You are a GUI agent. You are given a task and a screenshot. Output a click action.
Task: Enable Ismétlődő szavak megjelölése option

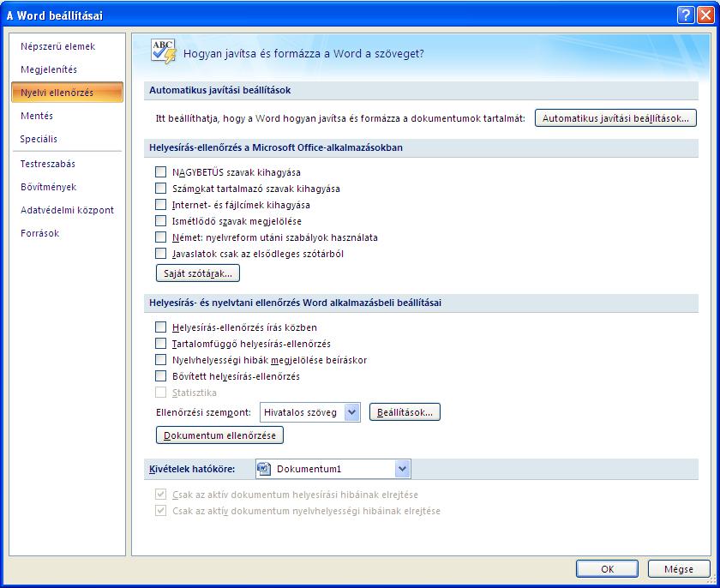[x=161, y=221]
